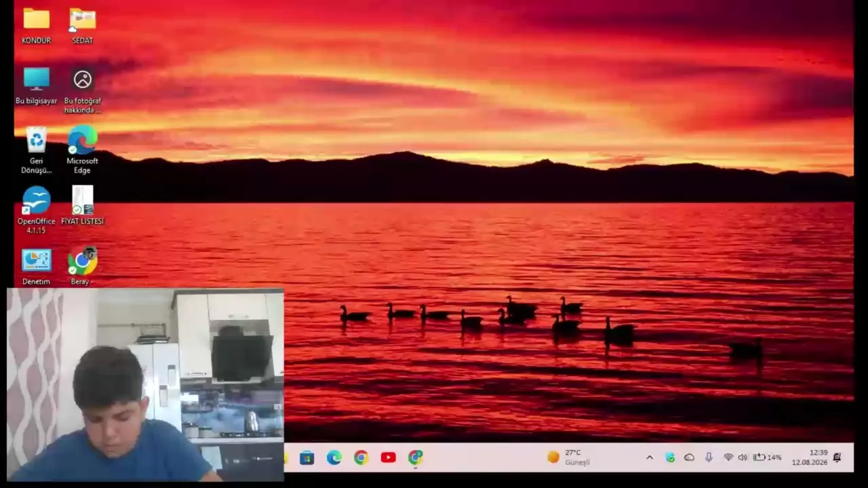Screen dimensions: 868x488
Task: Select the Bu fotoğraf hakkında shortcut
Action: (82, 90)
